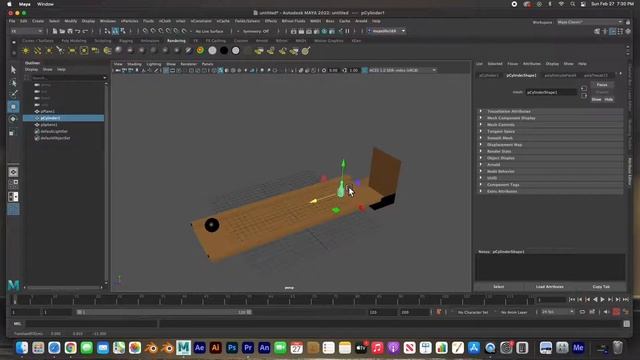The width and height of the screenshot is (640, 360).
Task: Click the Copy Tab button
Action: (x=601, y=287)
